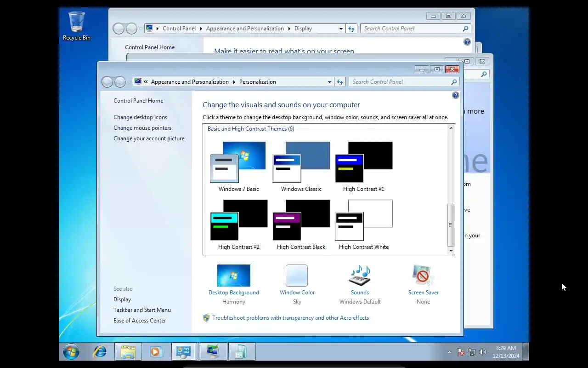Choose the High Contrast White theme
The height and width of the screenshot is (368, 588).
click(x=363, y=224)
